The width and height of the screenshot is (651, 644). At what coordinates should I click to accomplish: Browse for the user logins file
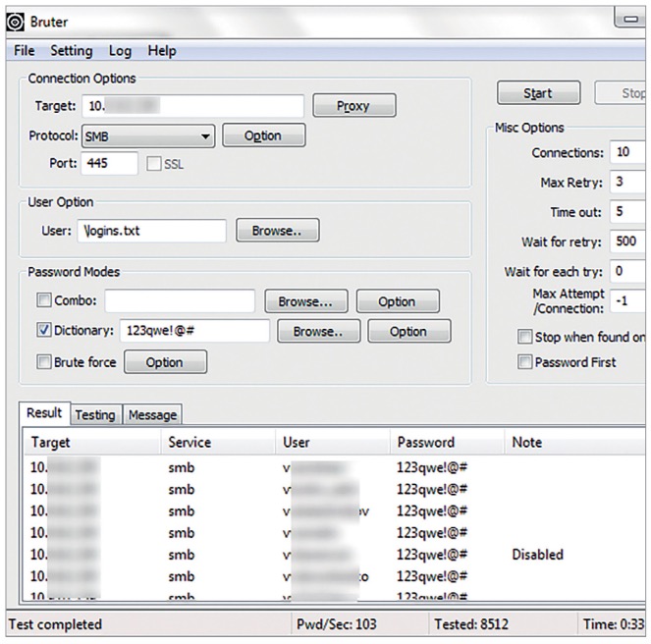click(277, 231)
